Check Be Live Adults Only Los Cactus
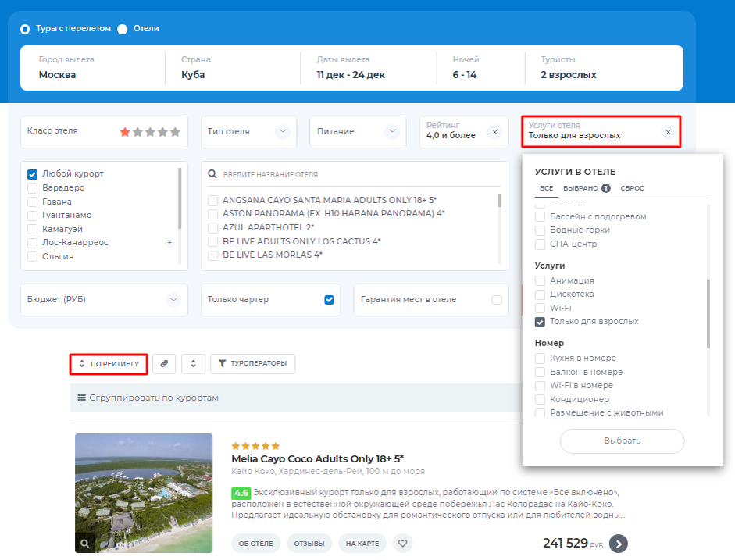The image size is (735, 560). click(x=212, y=242)
